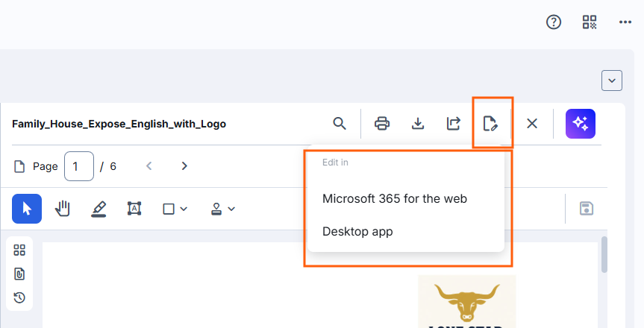Open the three-dot more options menu
This screenshot has height=328, width=644.
tap(625, 22)
